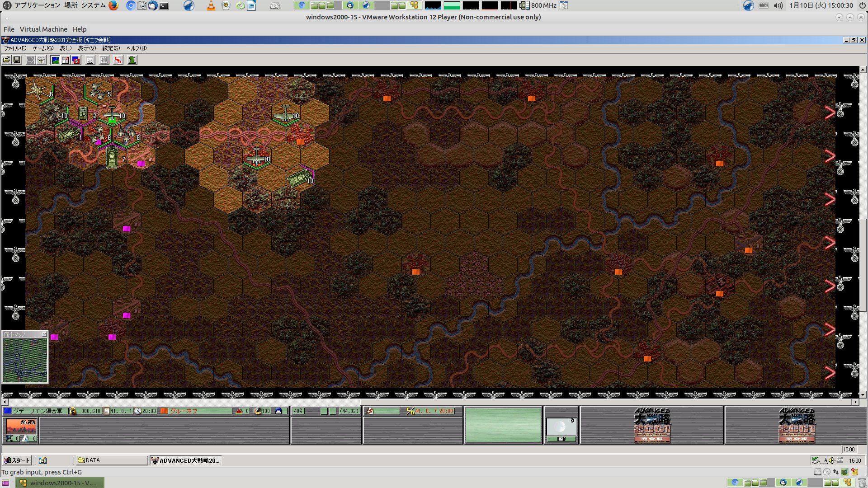Open the システム menu in top panel
Image resolution: width=868 pixels, height=488 pixels.
pyautogui.click(x=93, y=5)
